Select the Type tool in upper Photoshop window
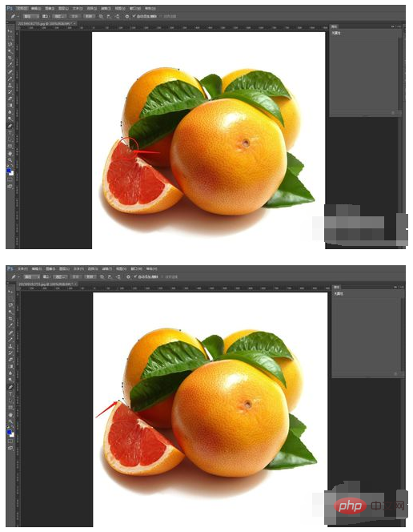Viewport: 413px width, 532px height. (10, 133)
